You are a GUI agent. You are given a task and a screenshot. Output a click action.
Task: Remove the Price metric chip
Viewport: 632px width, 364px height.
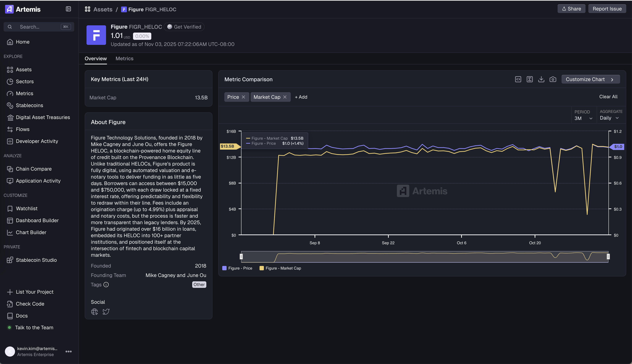coord(243,97)
